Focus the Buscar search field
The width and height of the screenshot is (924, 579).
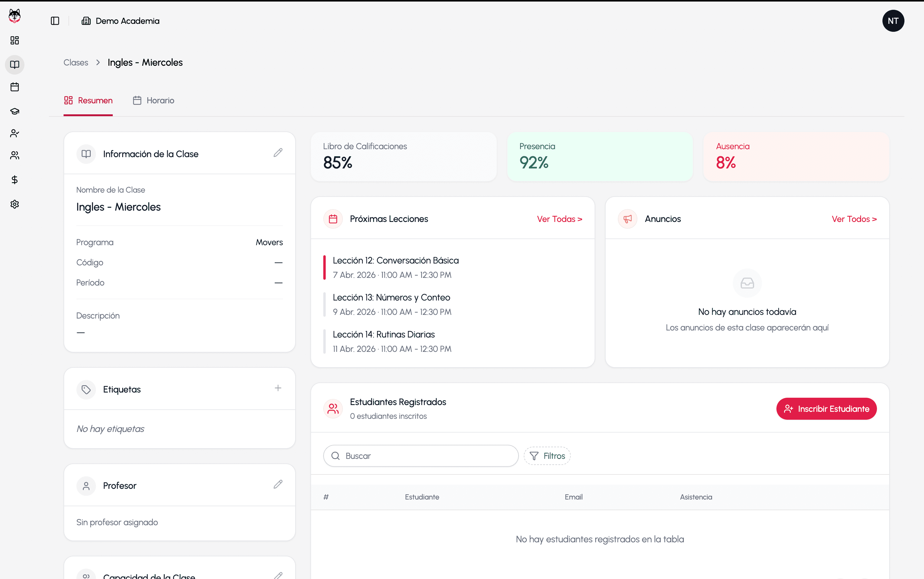421,456
